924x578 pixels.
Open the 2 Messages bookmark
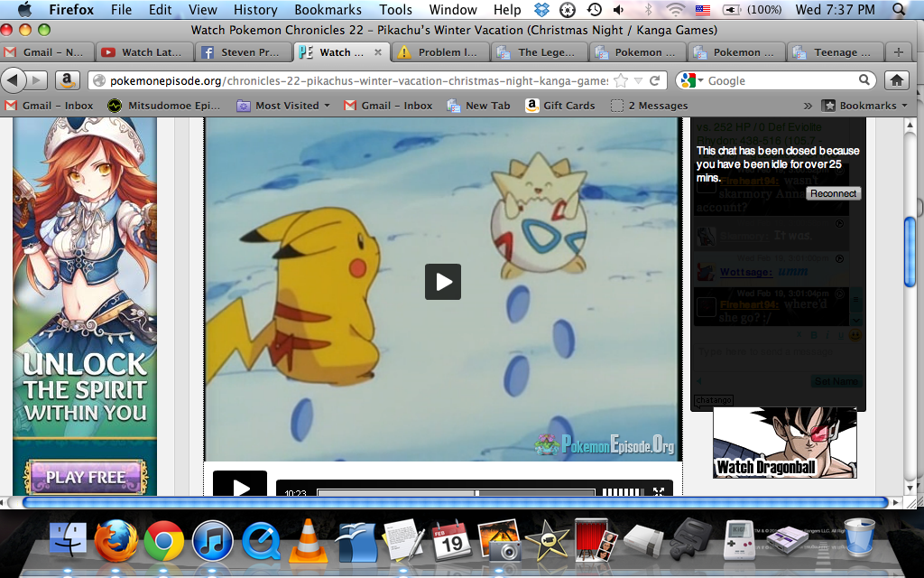tap(649, 106)
